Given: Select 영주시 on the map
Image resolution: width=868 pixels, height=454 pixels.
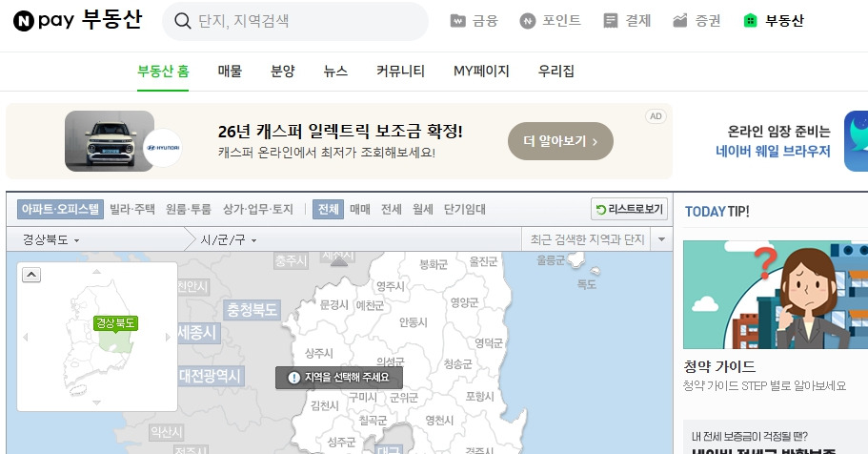Looking at the screenshot, I should coord(391,286).
